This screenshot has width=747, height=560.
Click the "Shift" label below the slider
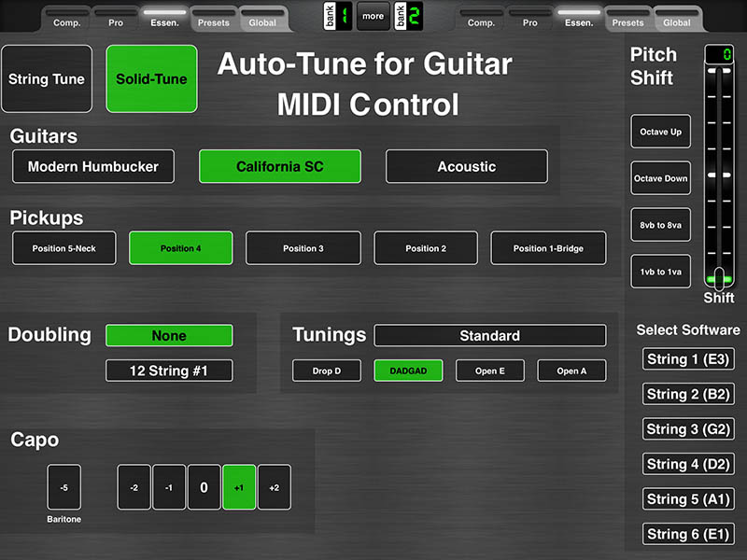pyautogui.click(x=719, y=298)
